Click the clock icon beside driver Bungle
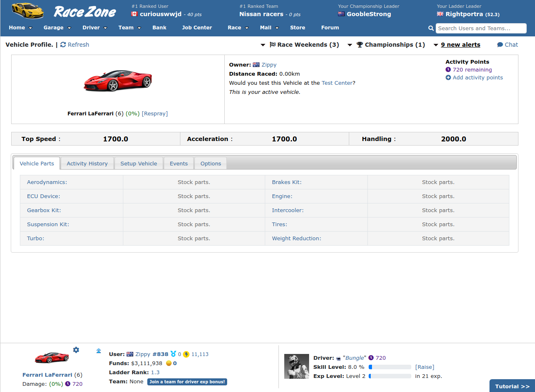 (371, 358)
